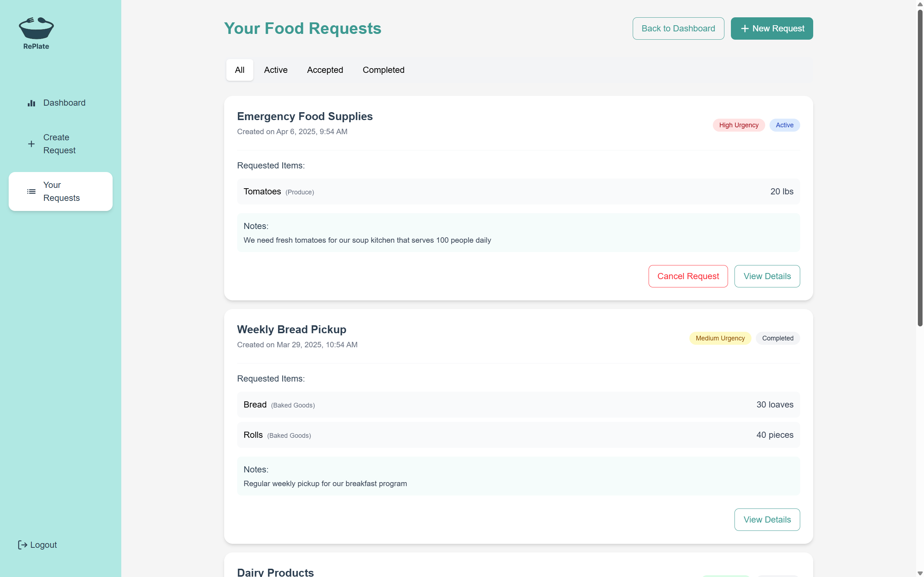Select the All tab
This screenshot has width=924, height=577.
[x=239, y=70]
